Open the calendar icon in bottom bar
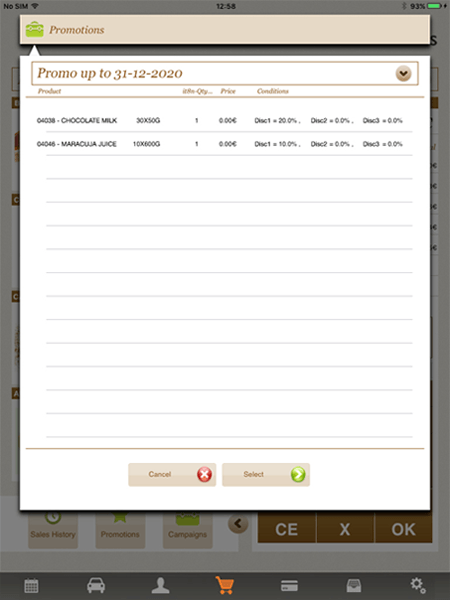 tap(31, 585)
